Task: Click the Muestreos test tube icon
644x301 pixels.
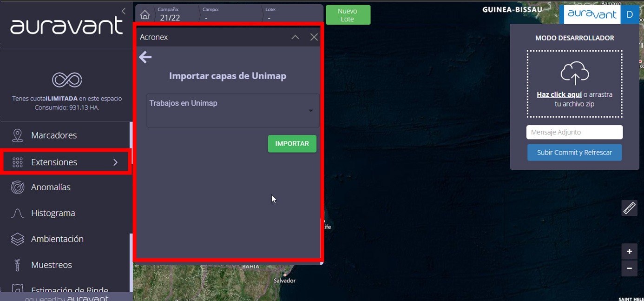Action: tap(18, 265)
